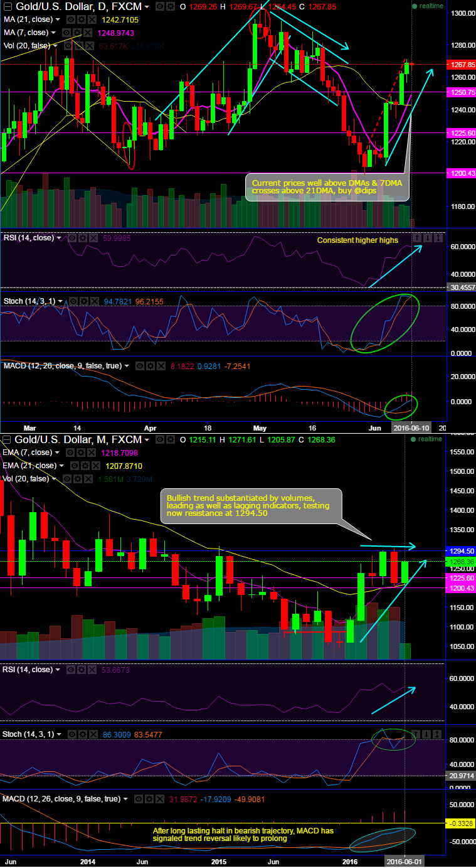The image size is (476, 868).
Task: Open settings gear for daily Vol (20, false)
Action: click(78, 46)
